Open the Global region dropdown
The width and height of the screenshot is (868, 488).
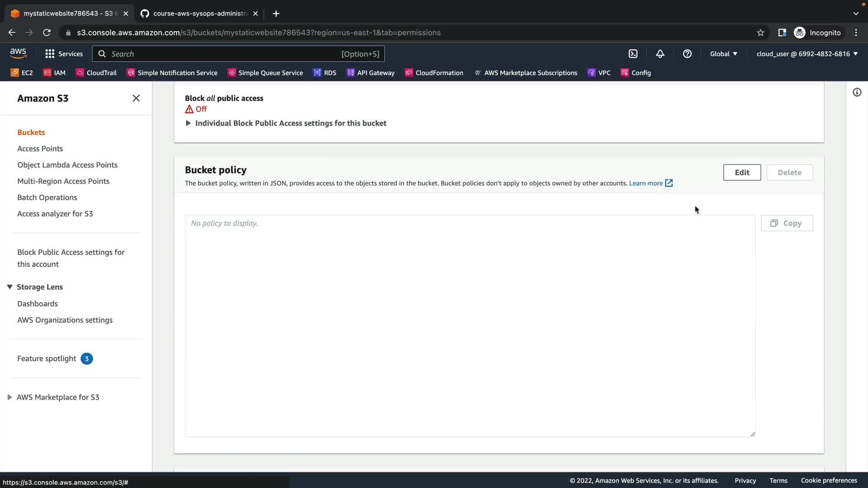tap(723, 54)
